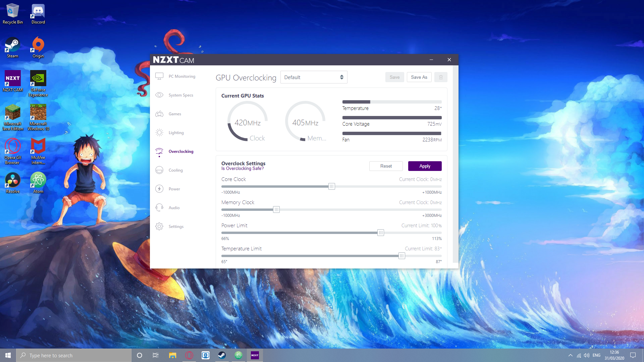The image size is (644, 362).
Task: Click the System Specs eye icon
Action: [159, 95]
